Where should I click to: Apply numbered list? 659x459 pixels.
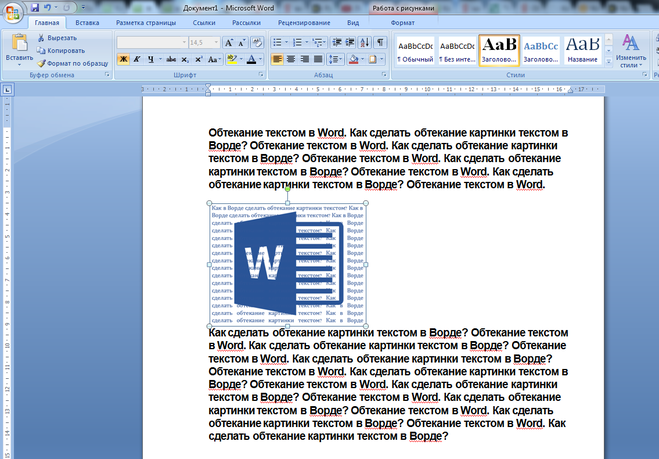pyautogui.click(x=297, y=42)
